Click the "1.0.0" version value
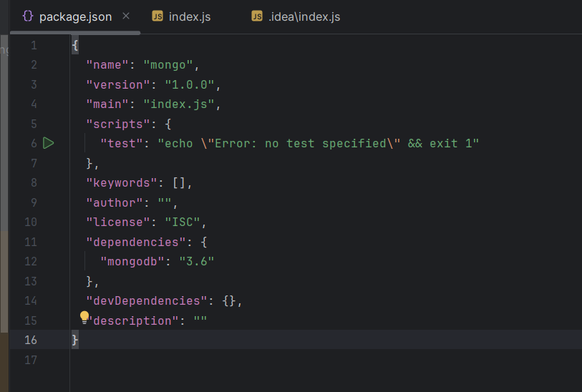Image resolution: width=582 pixels, height=392 pixels. [x=190, y=84]
